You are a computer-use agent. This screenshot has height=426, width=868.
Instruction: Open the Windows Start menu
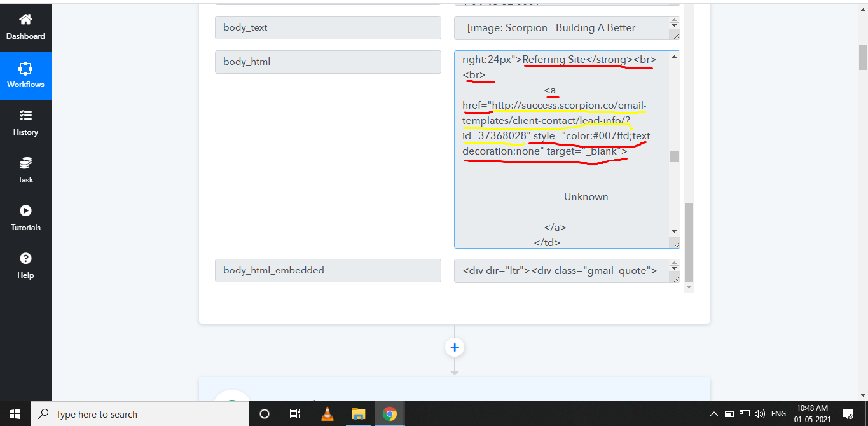15,414
